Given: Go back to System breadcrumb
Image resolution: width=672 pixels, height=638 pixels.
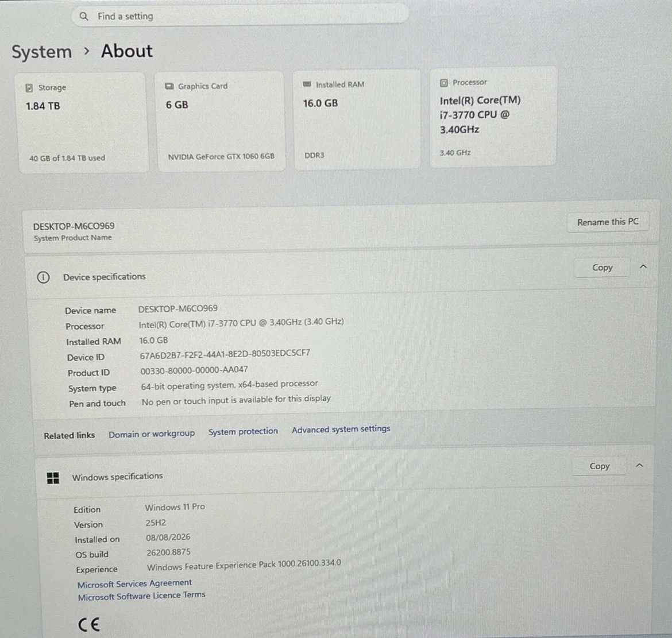Looking at the screenshot, I should point(41,52).
